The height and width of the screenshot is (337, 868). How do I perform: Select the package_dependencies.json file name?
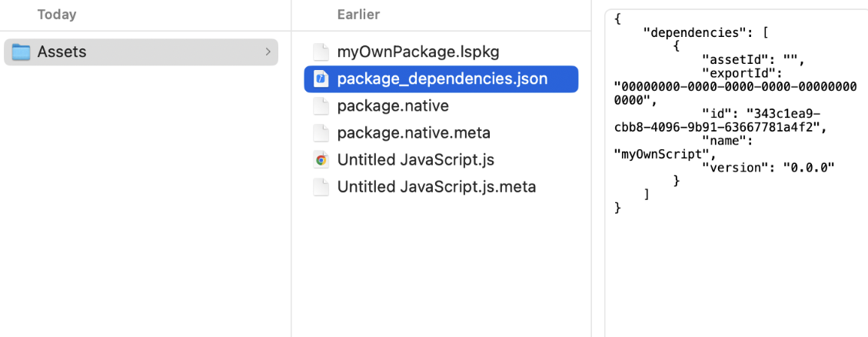point(442,79)
